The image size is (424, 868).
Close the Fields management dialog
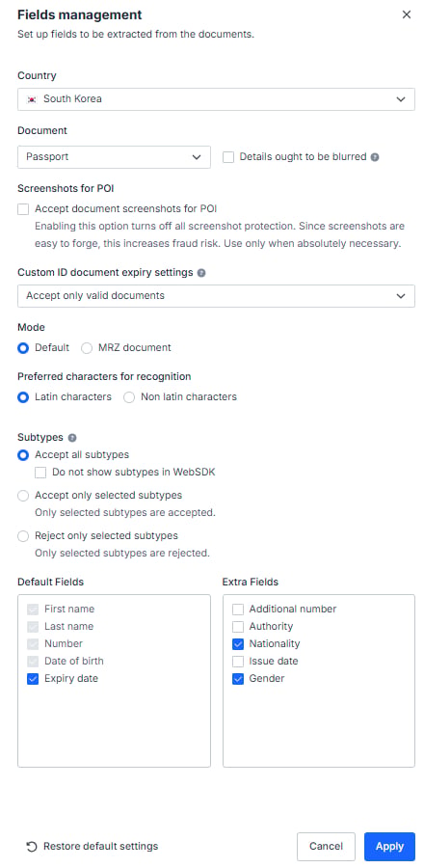(x=407, y=14)
